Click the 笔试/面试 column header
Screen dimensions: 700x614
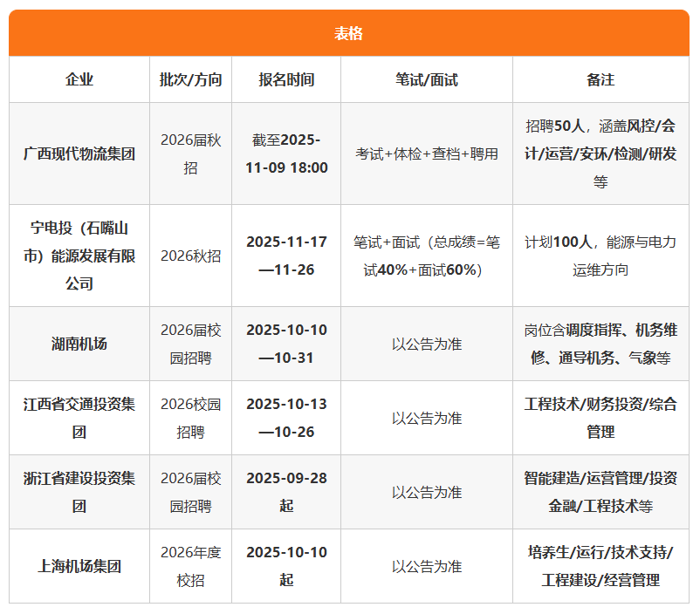point(426,79)
